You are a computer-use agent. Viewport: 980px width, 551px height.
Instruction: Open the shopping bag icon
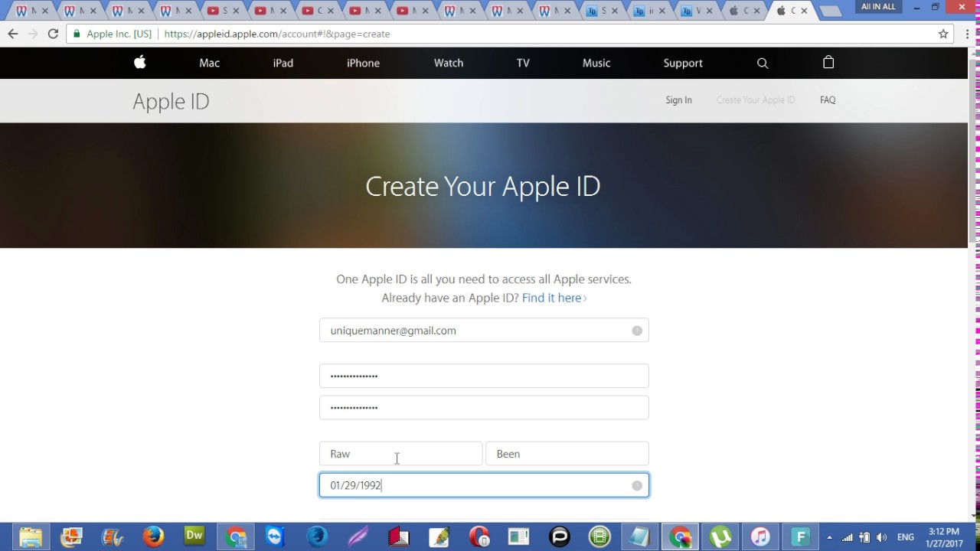tap(828, 63)
